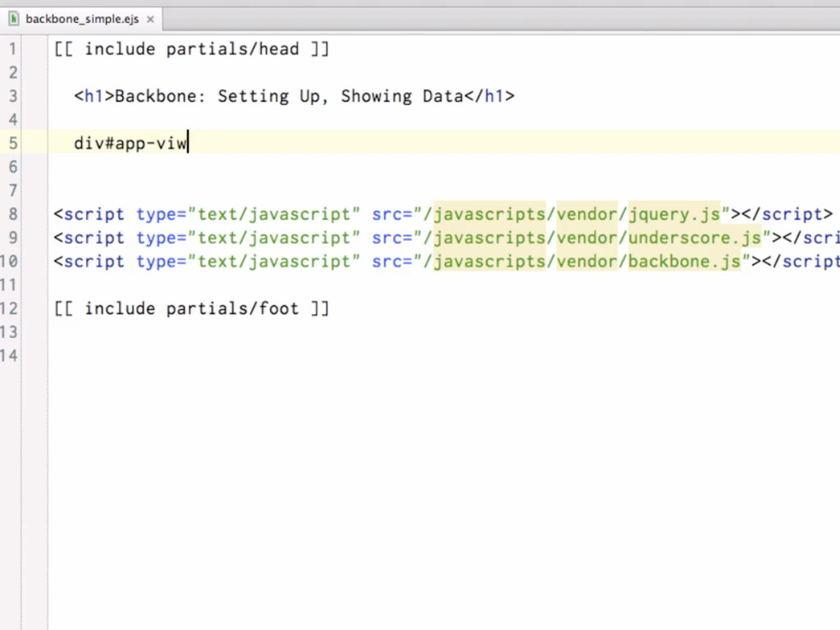Click the file icon on backbone_simple.ejs tab
This screenshot has width=840, height=630.
click(x=13, y=19)
